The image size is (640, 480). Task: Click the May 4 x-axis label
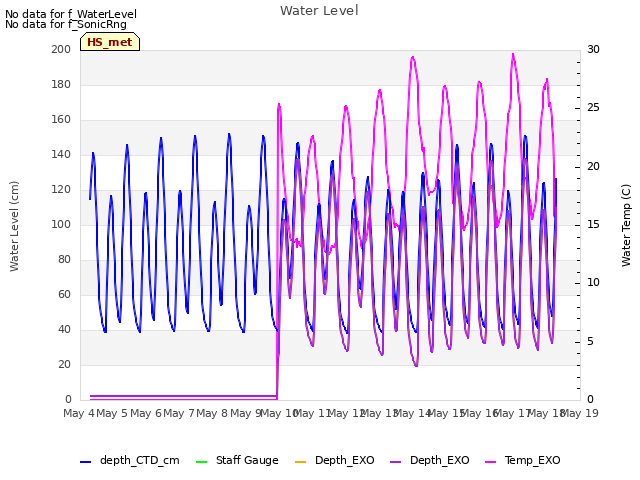coord(79,413)
